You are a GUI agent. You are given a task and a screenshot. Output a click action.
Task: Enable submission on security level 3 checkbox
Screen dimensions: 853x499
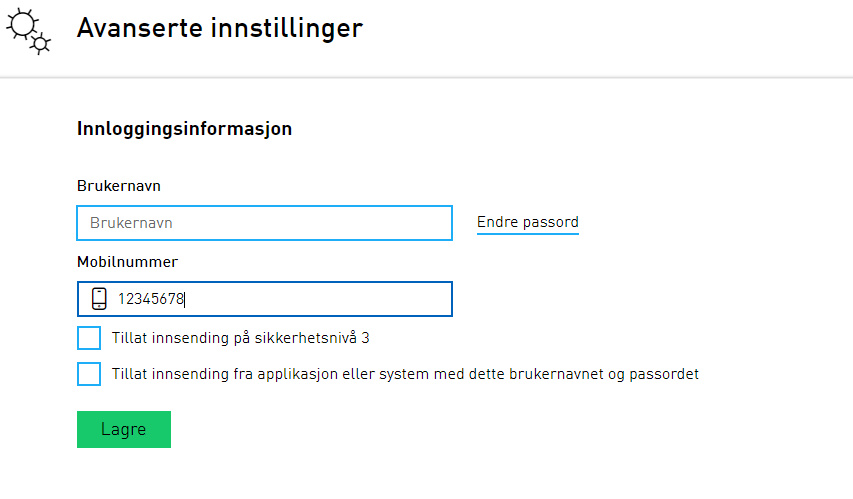coord(89,338)
